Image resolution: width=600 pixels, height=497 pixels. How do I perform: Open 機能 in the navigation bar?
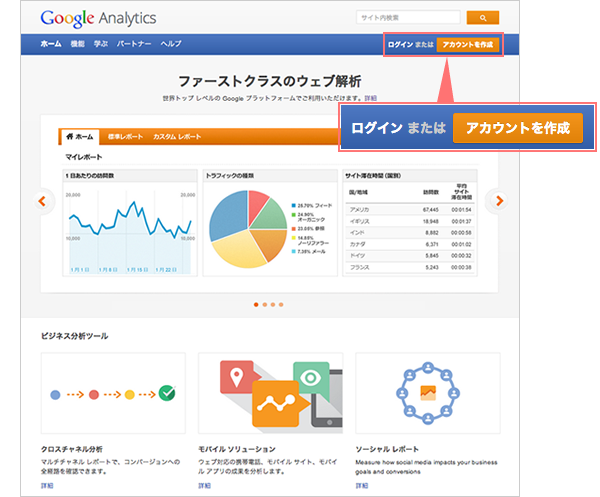[x=77, y=44]
